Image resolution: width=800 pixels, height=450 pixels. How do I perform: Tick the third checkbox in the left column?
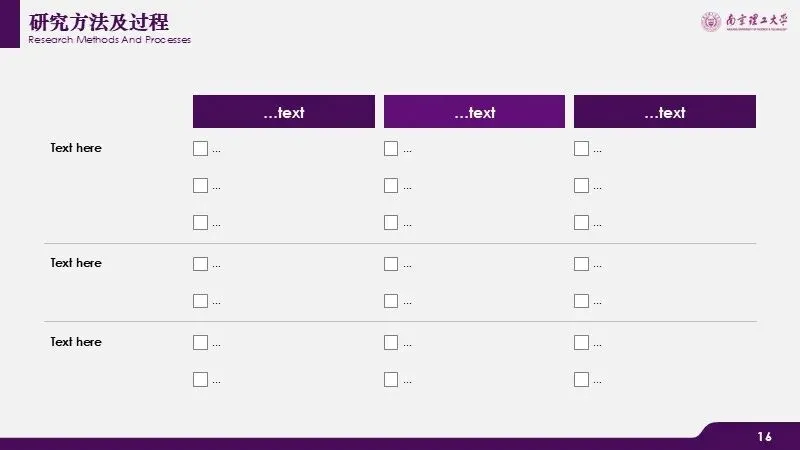tap(200, 222)
